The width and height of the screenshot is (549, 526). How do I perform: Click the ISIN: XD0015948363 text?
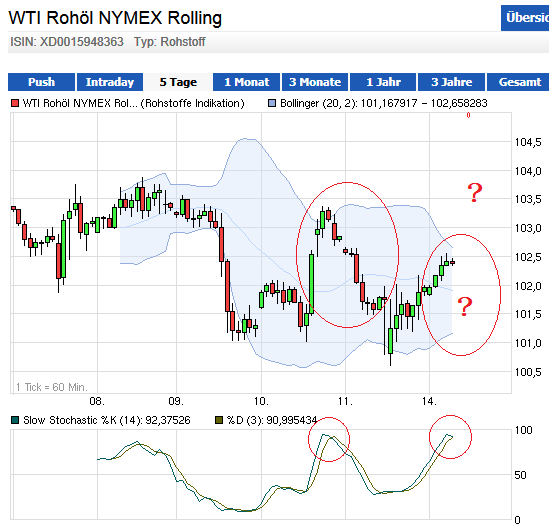coord(67,42)
